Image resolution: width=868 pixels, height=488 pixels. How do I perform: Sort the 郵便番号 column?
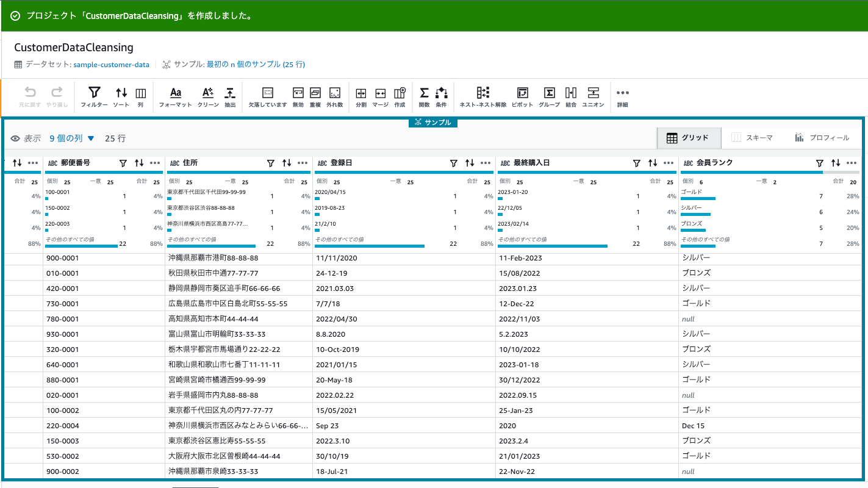click(139, 163)
